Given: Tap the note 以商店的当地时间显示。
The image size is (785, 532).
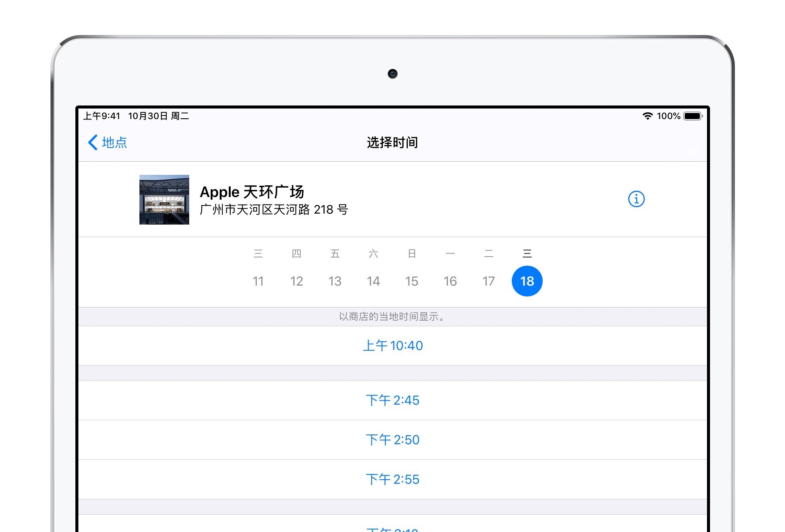Looking at the screenshot, I should point(392,316).
